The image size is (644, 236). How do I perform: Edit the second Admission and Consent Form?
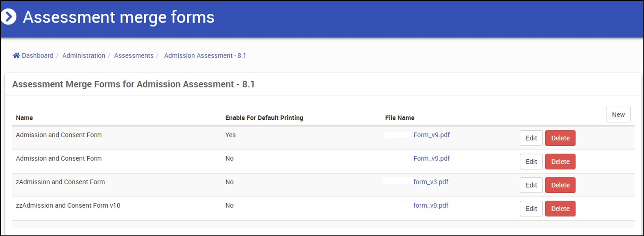coord(531,162)
